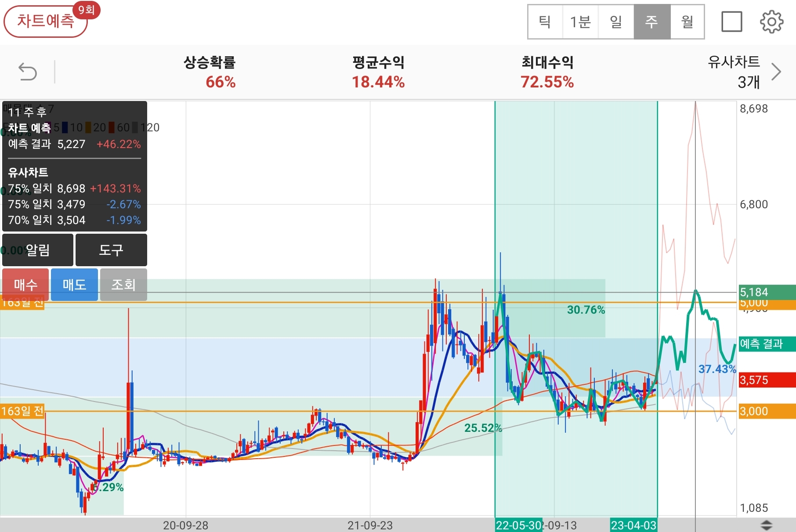Click the 1,085 bottom price axis label

(x=754, y=508)
